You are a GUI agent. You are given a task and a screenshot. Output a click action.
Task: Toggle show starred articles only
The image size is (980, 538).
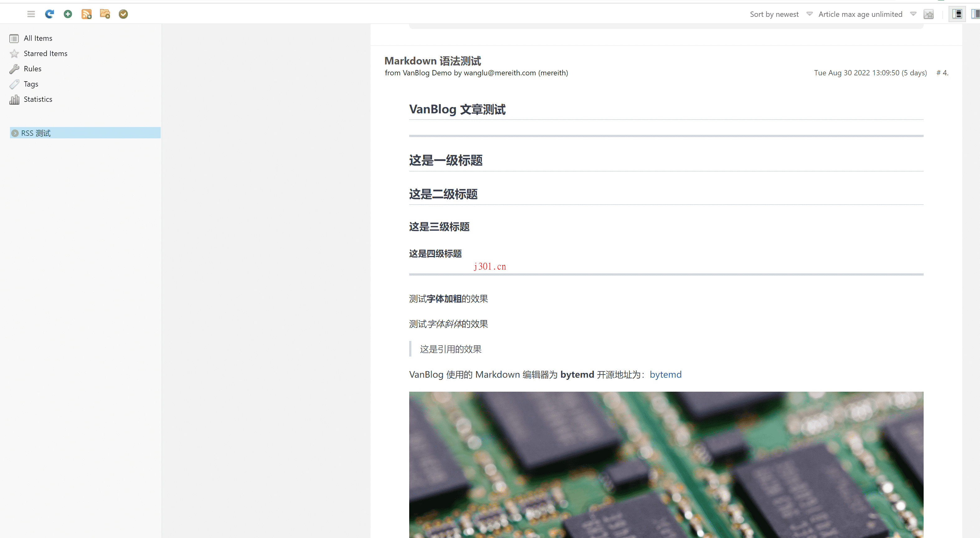click(x=929, y=14)
